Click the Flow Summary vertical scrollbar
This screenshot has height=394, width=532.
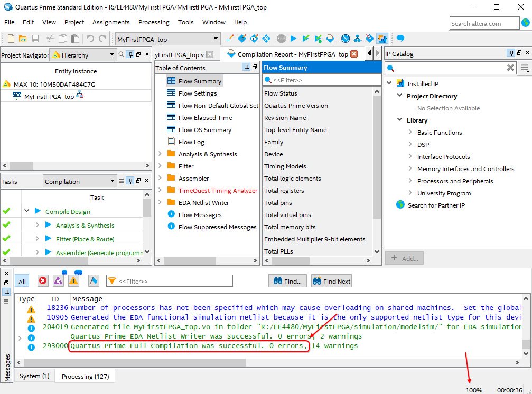pyautogui.click(x=377, y=158)
